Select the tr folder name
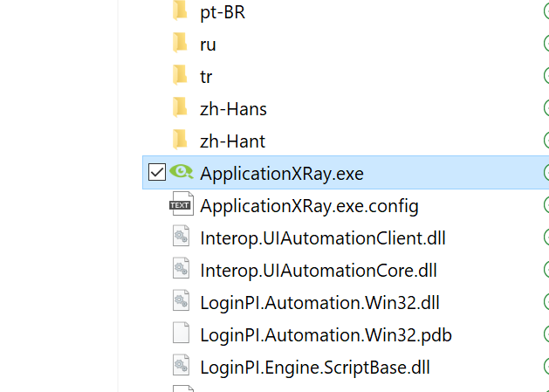This screenshot has width=549, height=392. [206, 77]
